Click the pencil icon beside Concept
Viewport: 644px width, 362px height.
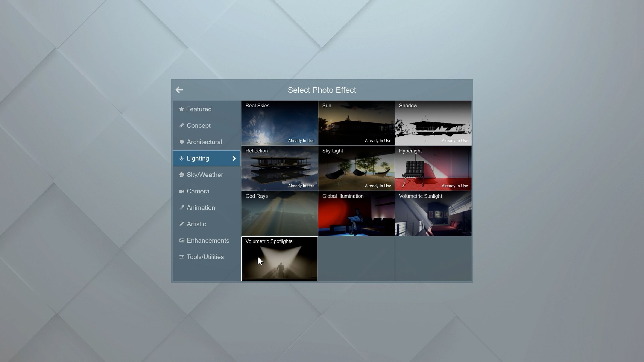tap(182, 125)
